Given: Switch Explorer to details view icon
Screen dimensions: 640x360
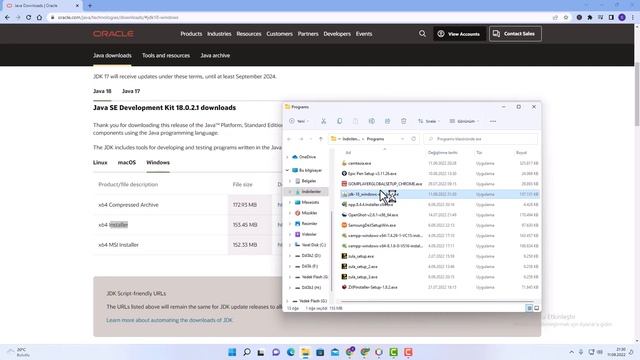Looking at the screenshot, I should tap(529, 308).
